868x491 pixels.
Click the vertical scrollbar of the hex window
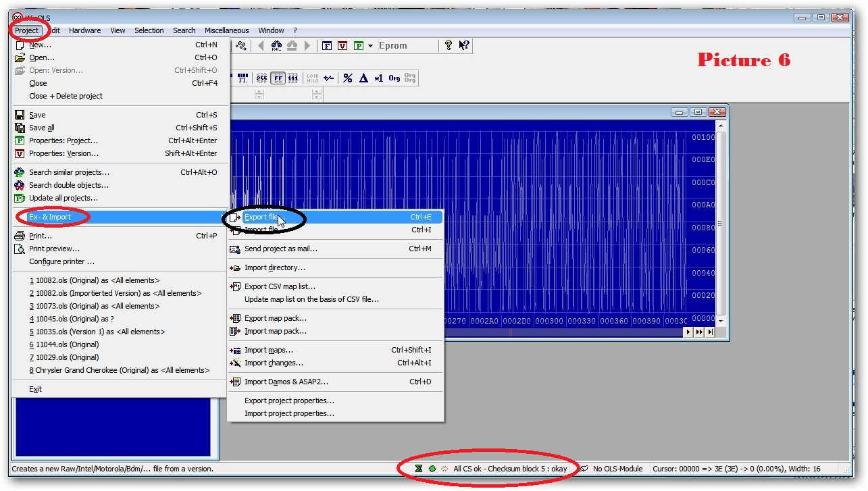721,224
